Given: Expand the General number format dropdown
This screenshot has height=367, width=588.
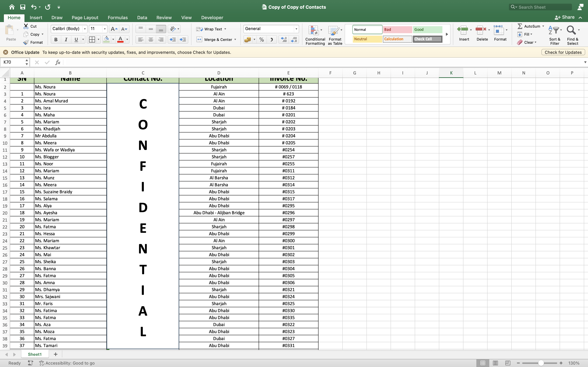Looking at the screenshot, I should click(x=296, y=29).
